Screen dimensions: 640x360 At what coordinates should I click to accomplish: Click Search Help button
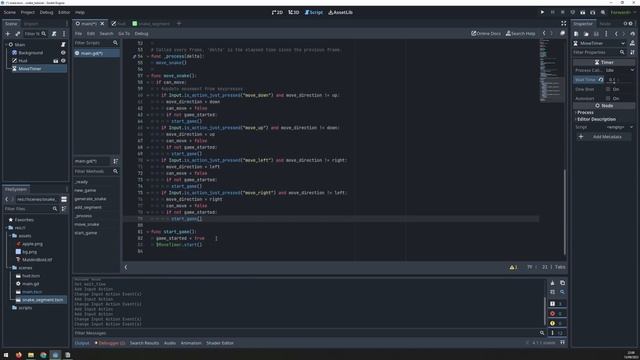[520, 33]
